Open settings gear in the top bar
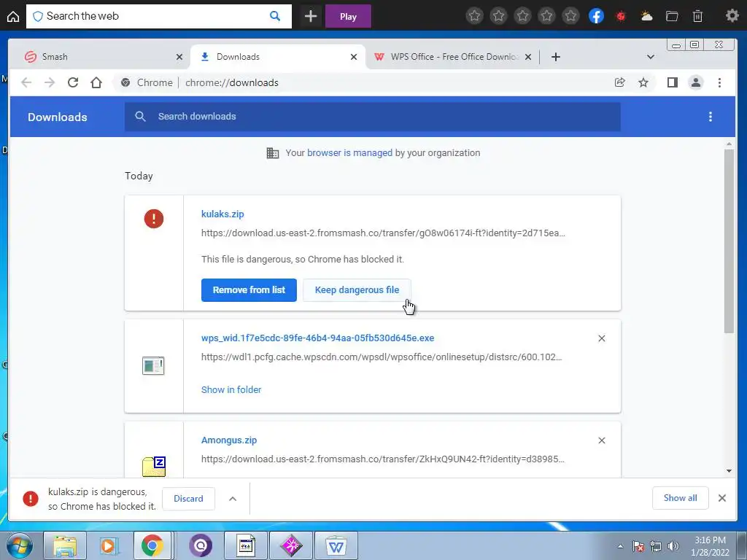 732,16
